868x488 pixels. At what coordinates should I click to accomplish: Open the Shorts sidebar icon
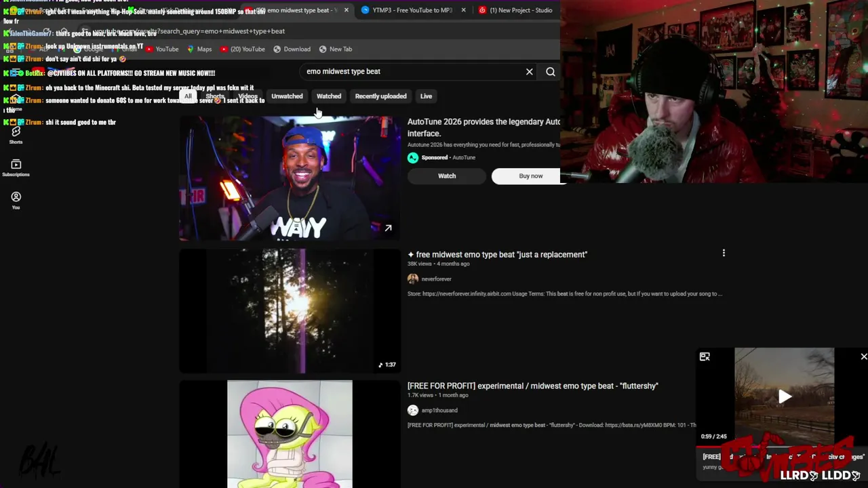pyautogui.click(x=16, y=135)
